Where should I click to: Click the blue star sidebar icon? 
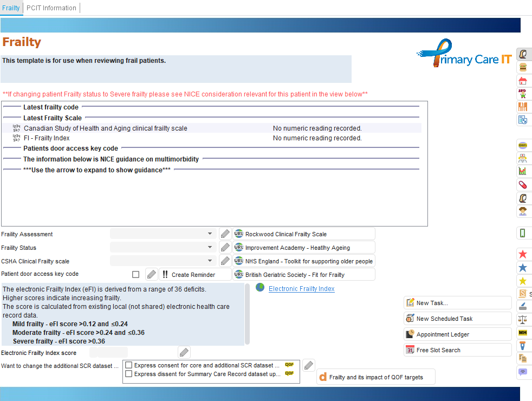(523, 268)
